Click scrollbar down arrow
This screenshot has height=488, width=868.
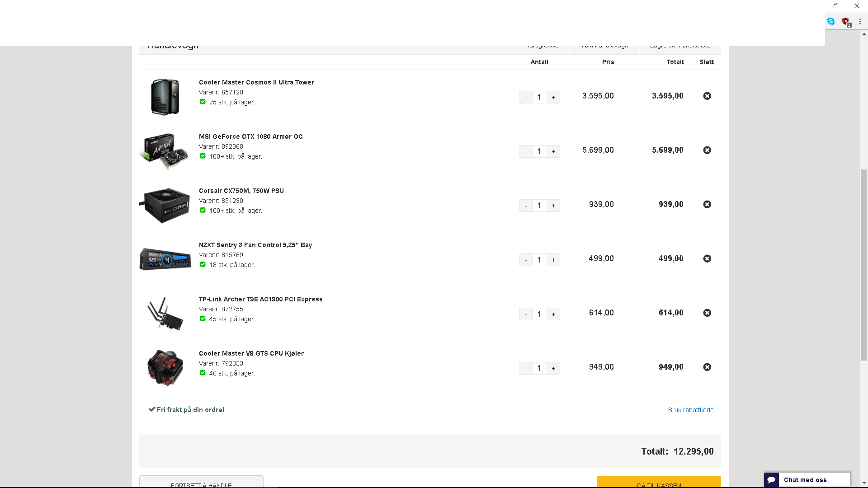pyautogui.click(x=864, y=483)
